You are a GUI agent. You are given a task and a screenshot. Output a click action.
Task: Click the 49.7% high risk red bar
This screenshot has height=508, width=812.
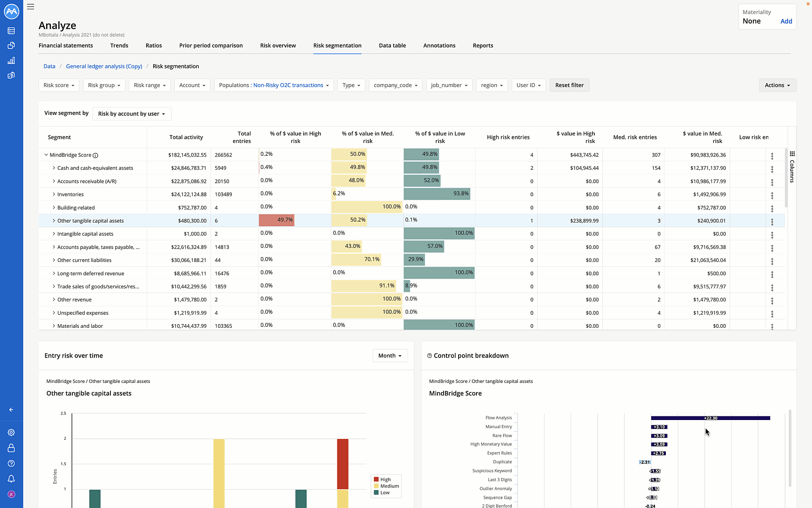pos(277,220)
